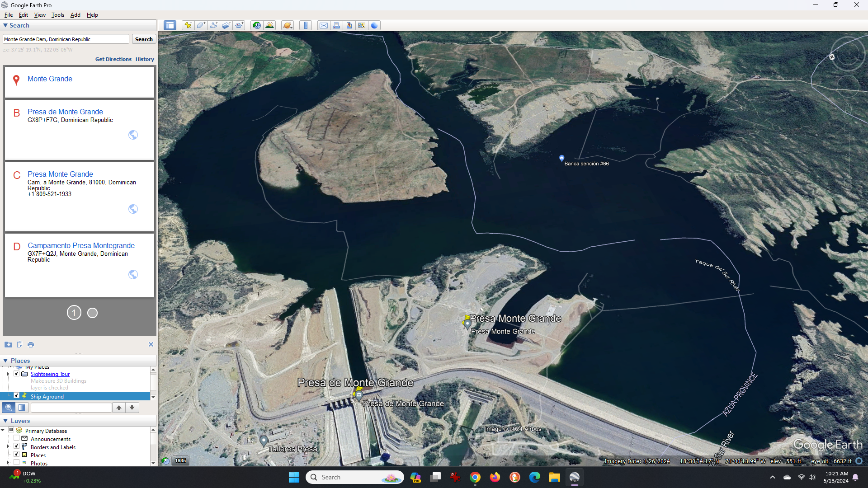Image resolution: width=868 pixels, height=488 pixels.
Task: Click the Email envelope icon
Action: (324, 25)
